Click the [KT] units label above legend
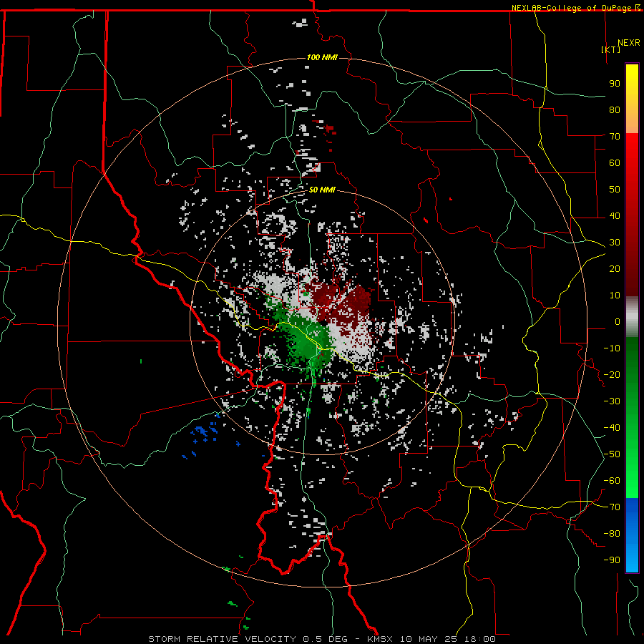The height and width of the screenshot is (644, 644). (611, 49)
